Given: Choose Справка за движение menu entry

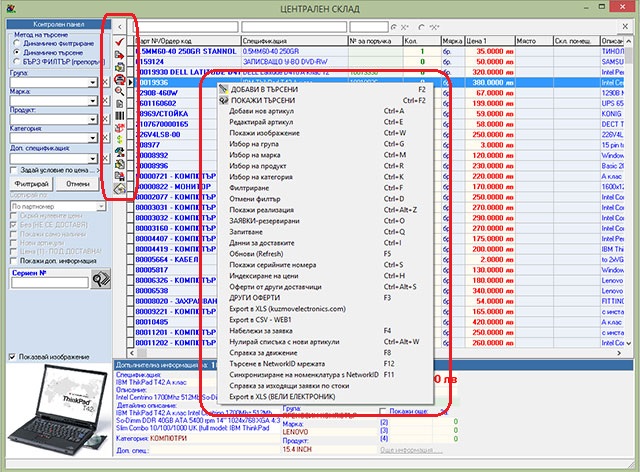Looking at the screenshot, I should point(325,353).
